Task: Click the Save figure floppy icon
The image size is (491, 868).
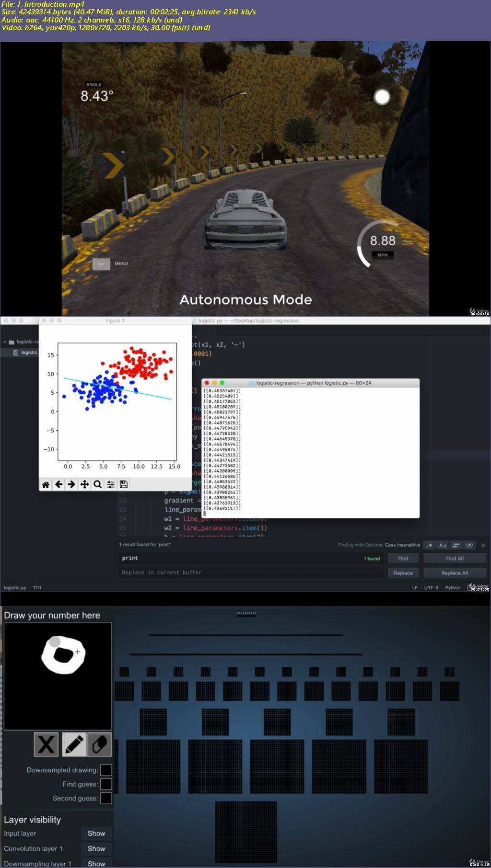Action: tap(123, 484)
